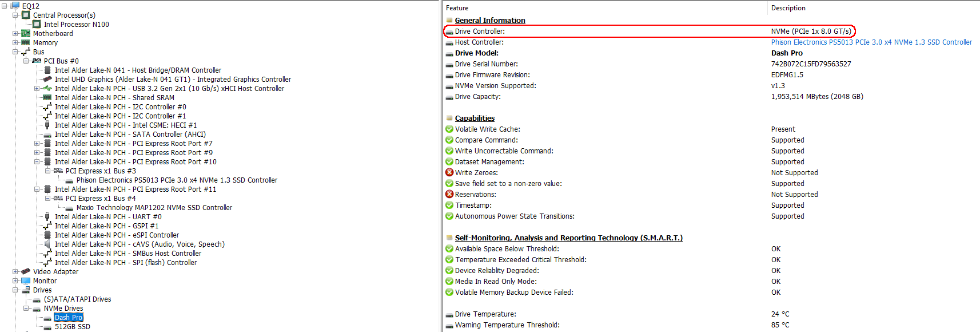The width and height of the screenshot is (980, 332).
Task: Select the I2C Controller #1 entry
Action: point(120,116)
